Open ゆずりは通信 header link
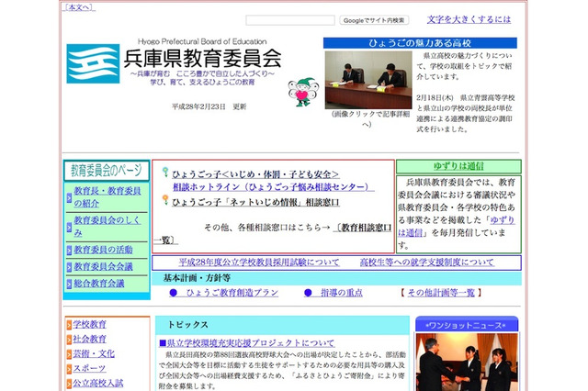The width and height of the screenshot is (588, 391). (458, 166)
